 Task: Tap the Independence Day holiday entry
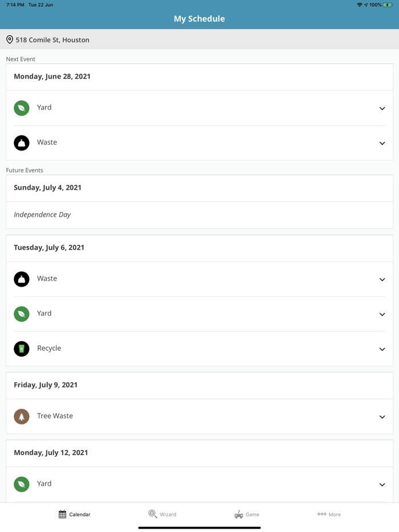42,215
